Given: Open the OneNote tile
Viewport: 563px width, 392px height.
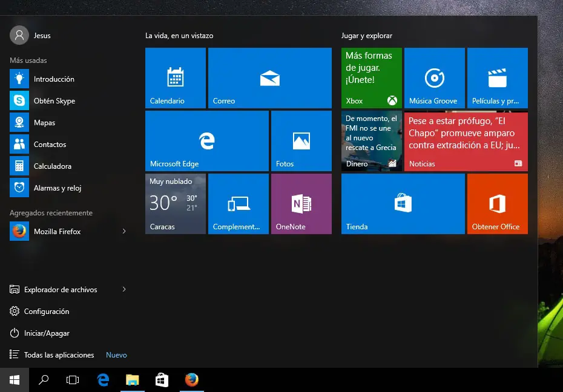Looking at the screenshot, I should click(x=301, y=204).
